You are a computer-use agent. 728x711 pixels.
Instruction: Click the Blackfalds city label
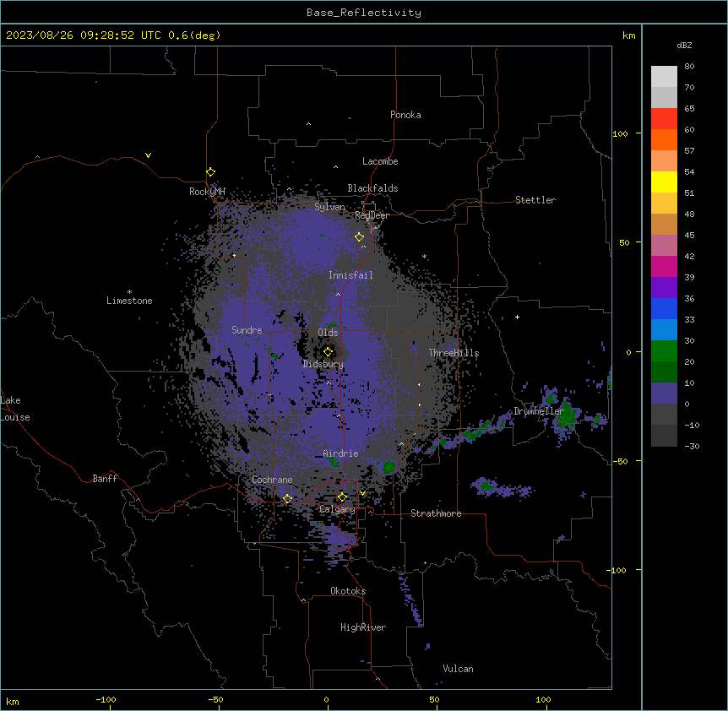pos(372,188)
